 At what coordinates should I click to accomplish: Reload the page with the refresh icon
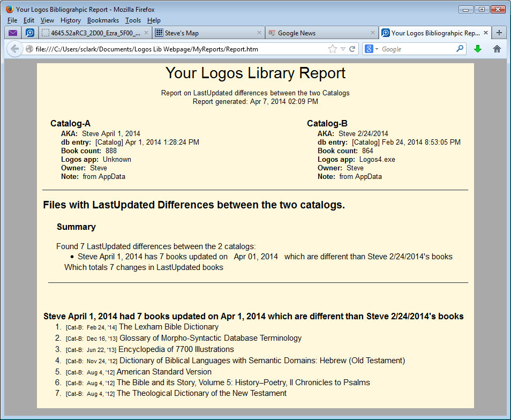352,49
